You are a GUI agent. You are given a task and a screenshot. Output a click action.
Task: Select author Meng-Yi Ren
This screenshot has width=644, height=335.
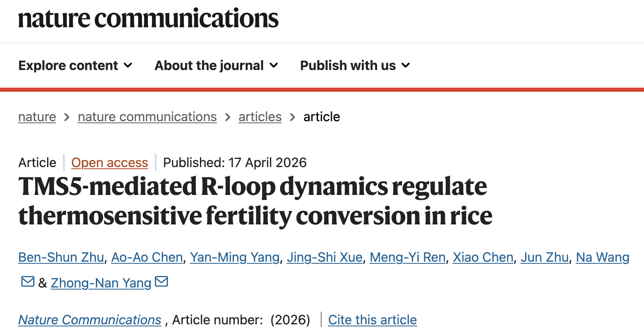(x=408, y=257)
